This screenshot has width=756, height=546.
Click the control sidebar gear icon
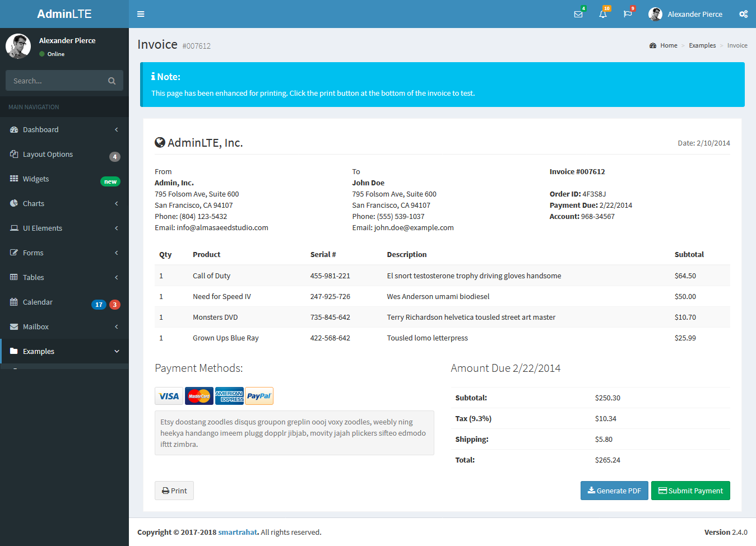click(744, 14)
